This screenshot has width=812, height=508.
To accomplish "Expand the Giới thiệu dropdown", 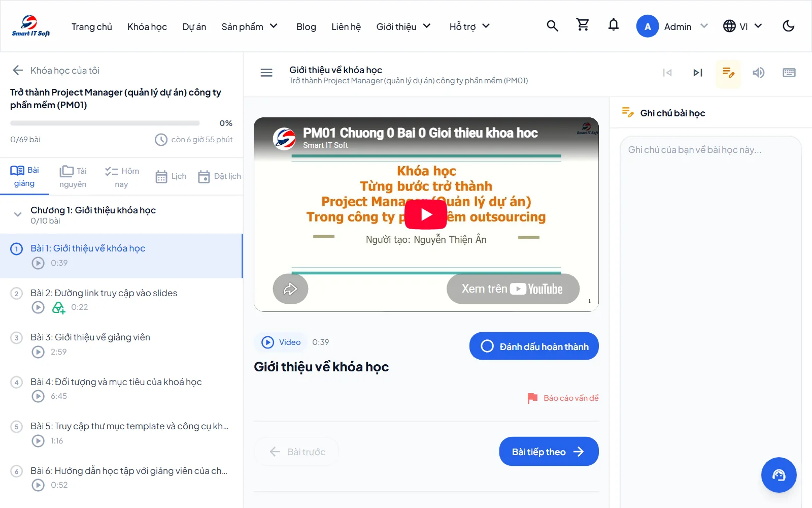I will click(x=403, y=26).
